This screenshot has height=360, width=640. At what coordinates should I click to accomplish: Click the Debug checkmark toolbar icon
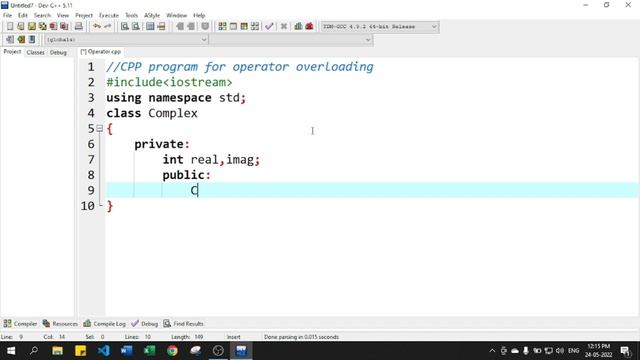pos(269,27)
